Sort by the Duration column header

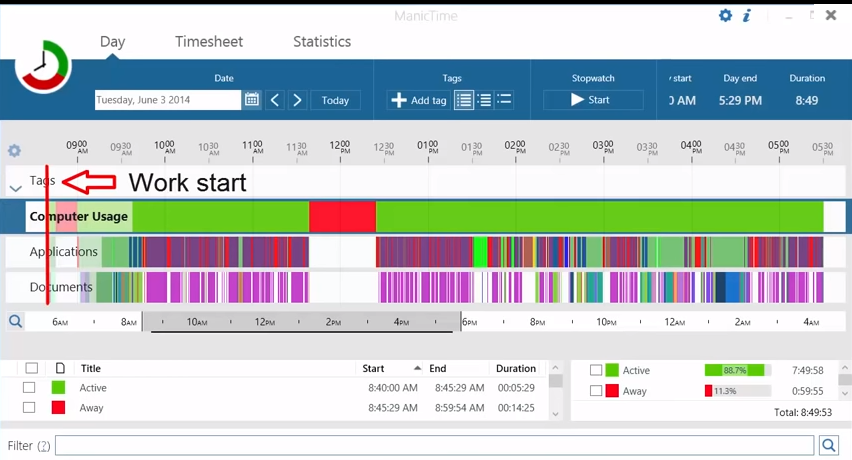[516, 368]
